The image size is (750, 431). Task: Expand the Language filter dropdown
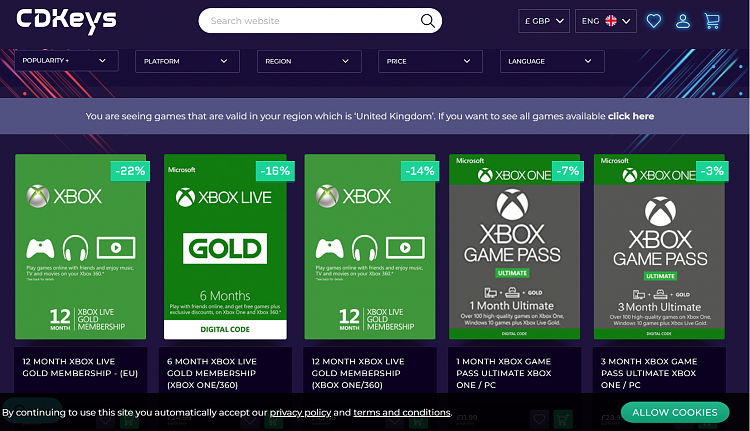coord(552,61)
